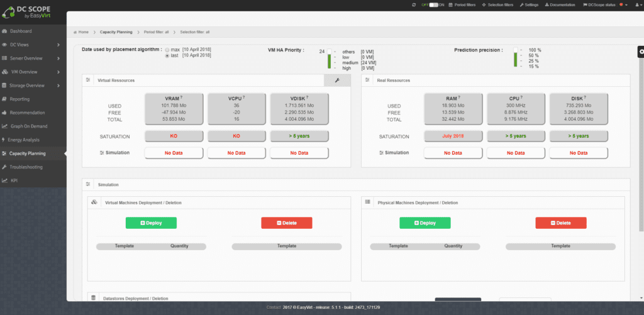Click the Contact link in footer
Image resolution: width=644 pixels, height=315 pixels.
tap(273, 307)
